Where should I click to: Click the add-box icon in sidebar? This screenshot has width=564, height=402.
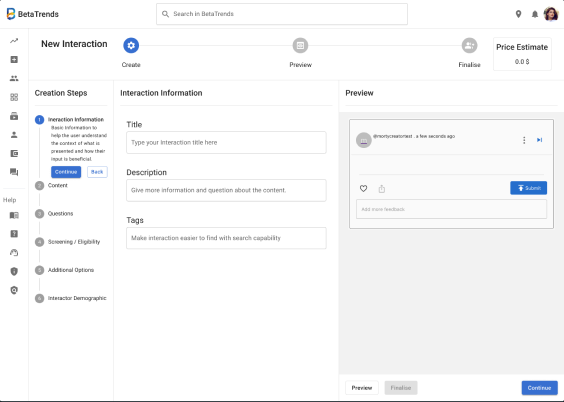click(14, 59)
